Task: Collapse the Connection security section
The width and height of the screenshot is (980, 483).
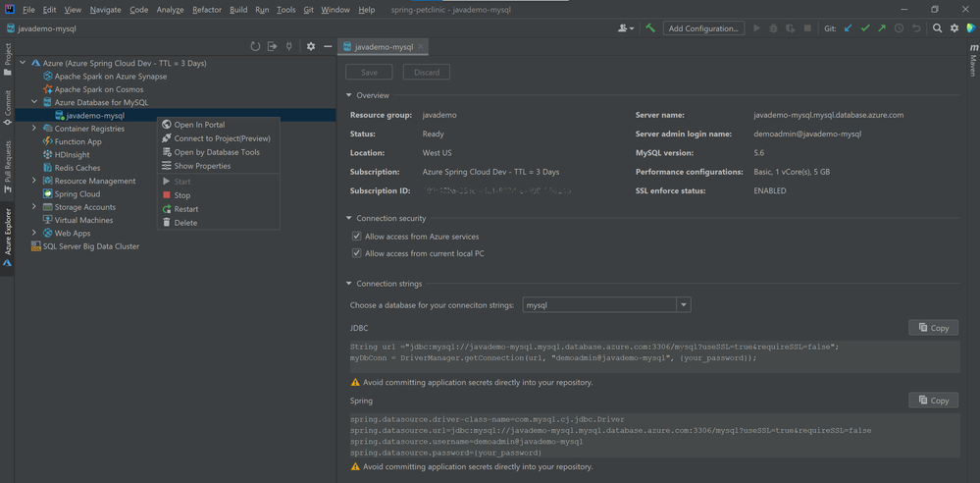Action: (349, 218)
